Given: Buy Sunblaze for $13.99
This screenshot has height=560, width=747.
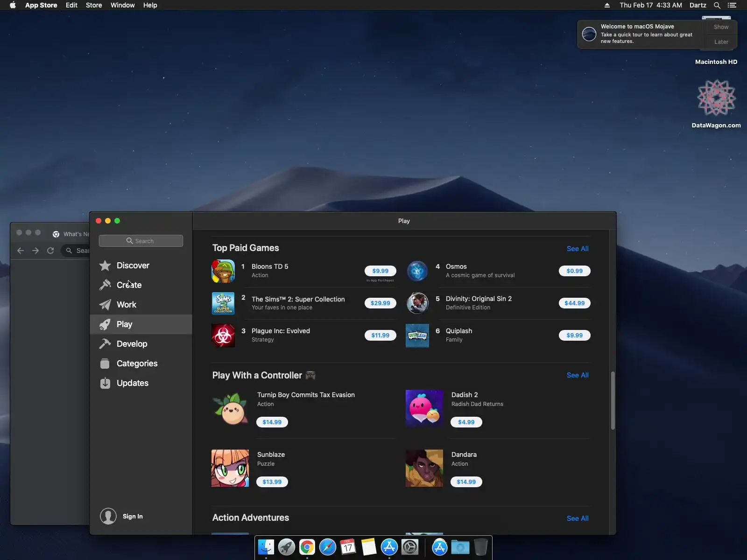Looking at the screenshot, I should (272, 482).
